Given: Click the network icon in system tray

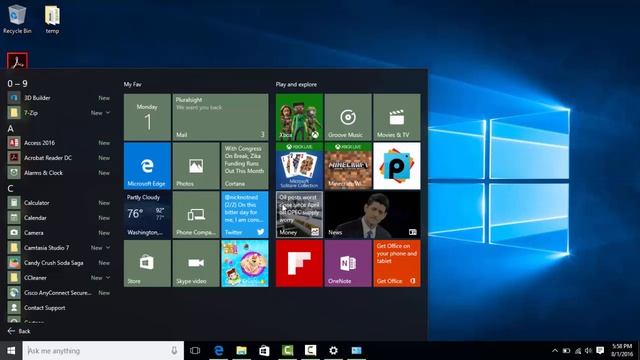Looking at the screenshot, I should pos(578,351).
